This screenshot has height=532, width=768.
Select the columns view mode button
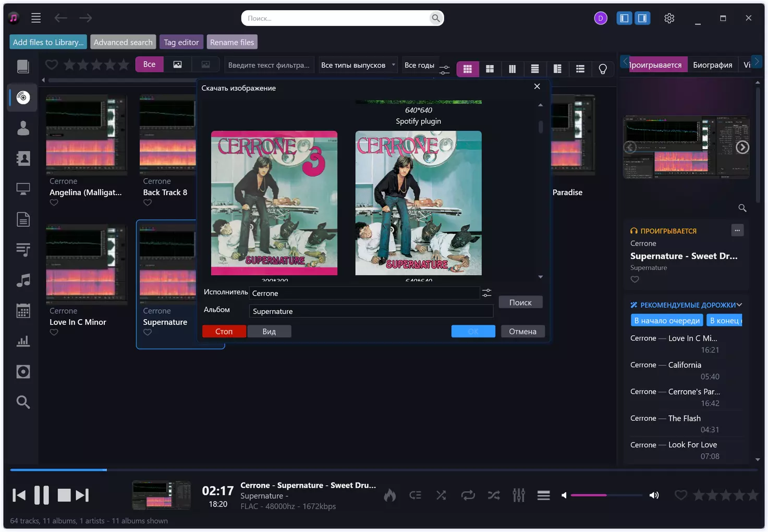(512, 69)
